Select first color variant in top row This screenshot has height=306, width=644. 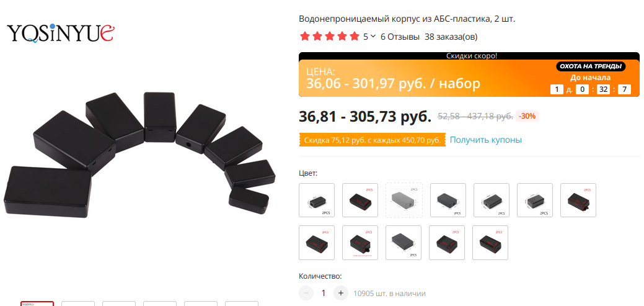click(x=317, y=200)
